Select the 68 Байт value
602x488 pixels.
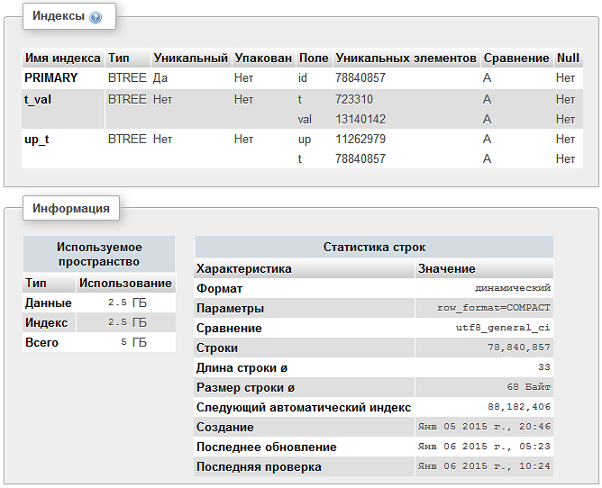(x=529, y=387)
